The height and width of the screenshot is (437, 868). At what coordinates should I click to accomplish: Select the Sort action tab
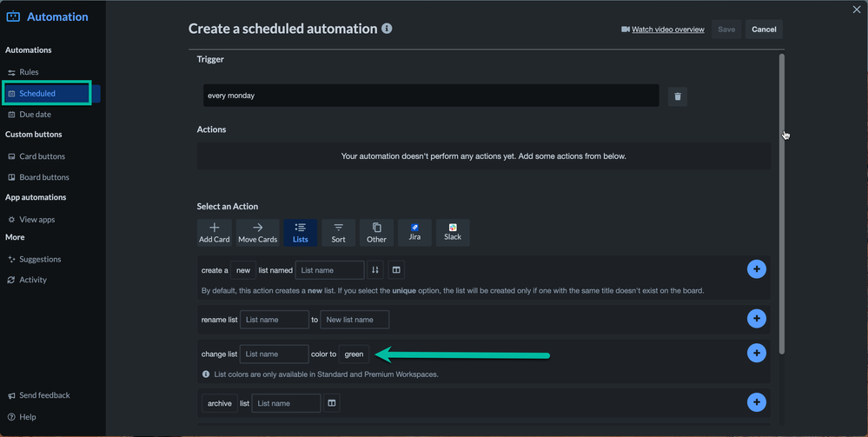click(x=338, y=233)
